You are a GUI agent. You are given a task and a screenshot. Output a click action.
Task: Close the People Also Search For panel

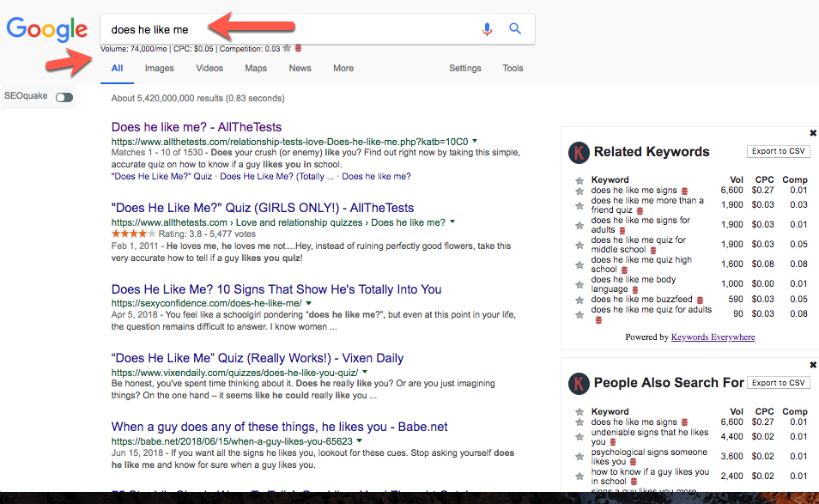coord(813,365)
